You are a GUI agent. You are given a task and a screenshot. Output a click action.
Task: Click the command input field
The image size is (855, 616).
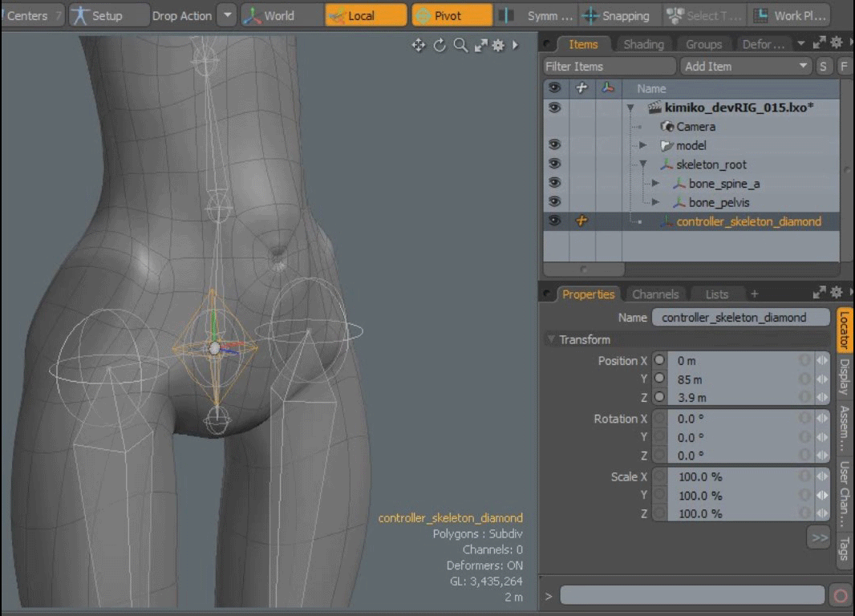point(692,595)
